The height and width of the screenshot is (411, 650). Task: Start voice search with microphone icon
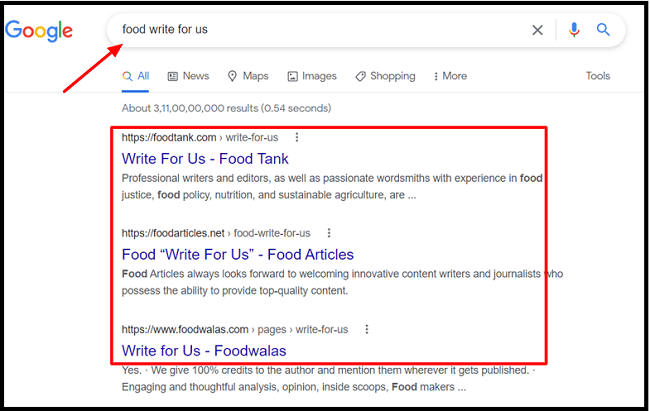point(574,30)
